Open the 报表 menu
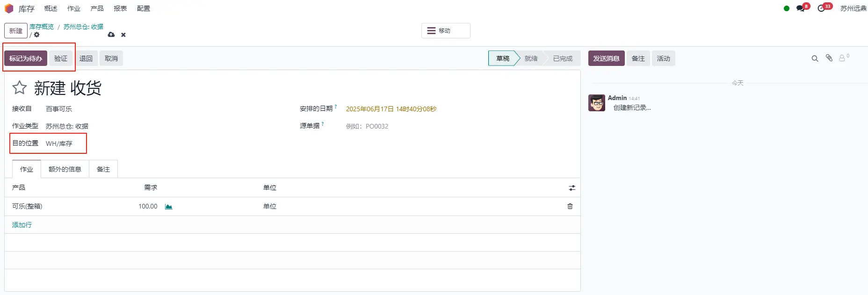This screenshot has height=295, width=868. coord(120,8)
